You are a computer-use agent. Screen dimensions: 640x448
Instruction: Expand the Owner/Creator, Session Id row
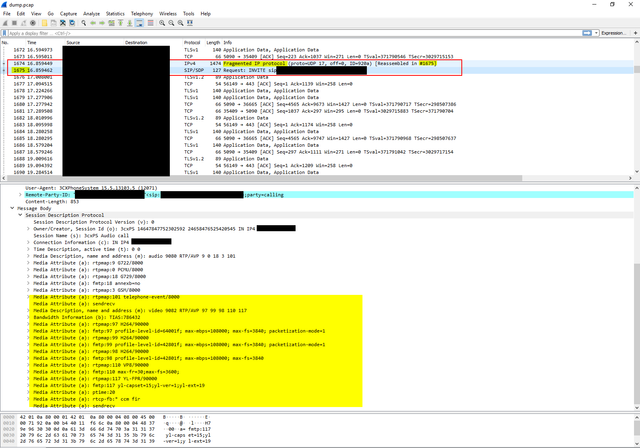(28, 229)
